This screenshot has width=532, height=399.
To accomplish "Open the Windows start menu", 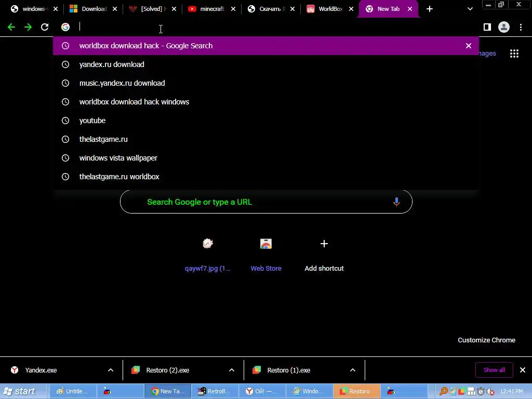I will [23, 391].
